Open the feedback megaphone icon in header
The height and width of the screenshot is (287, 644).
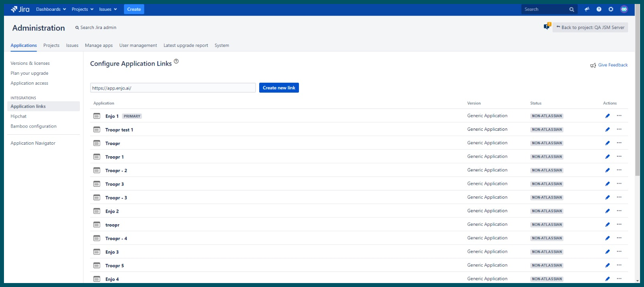click(x=587, y=9)
